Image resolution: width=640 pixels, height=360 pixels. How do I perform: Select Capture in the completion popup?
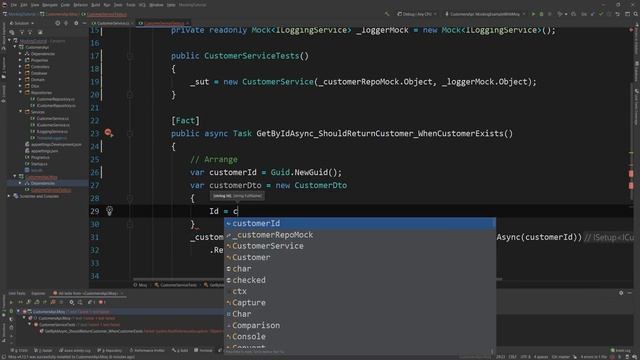[x=360, y=303]
